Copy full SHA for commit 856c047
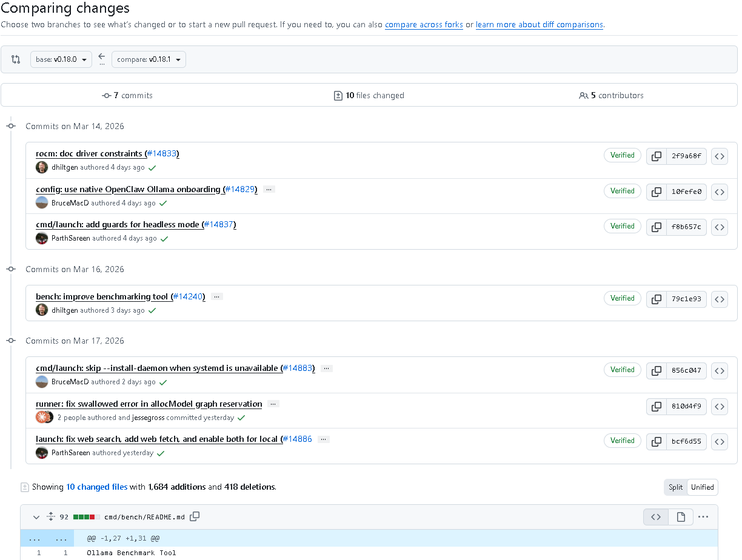This screenshot has width=742, height=560. click(657, 370)
